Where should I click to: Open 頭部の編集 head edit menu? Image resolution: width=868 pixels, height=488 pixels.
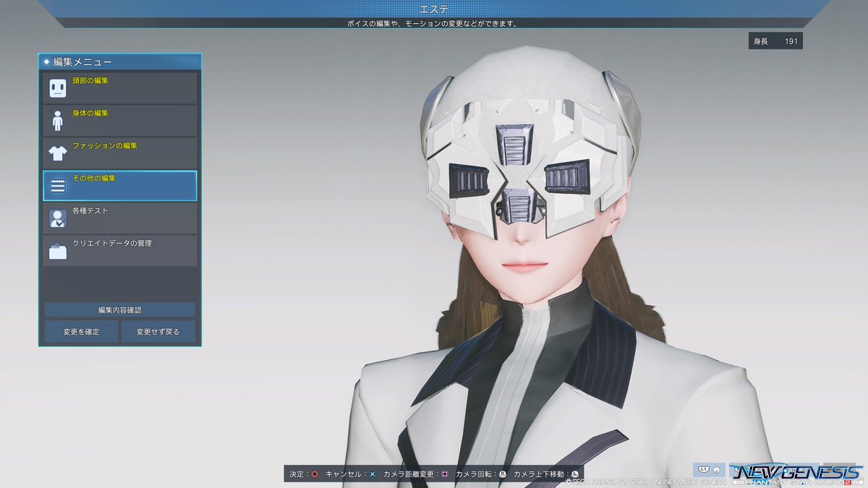click(120, 88)
